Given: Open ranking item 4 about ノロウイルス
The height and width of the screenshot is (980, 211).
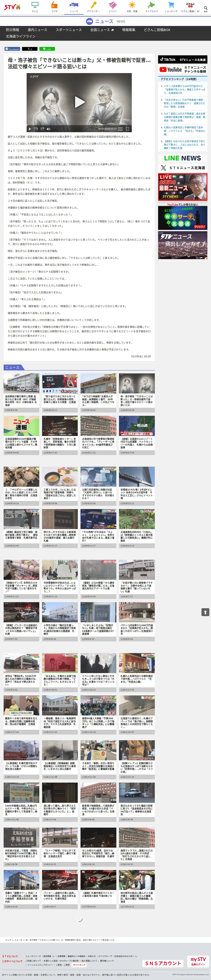Looking at the screenshot, I should click(185, 131).
